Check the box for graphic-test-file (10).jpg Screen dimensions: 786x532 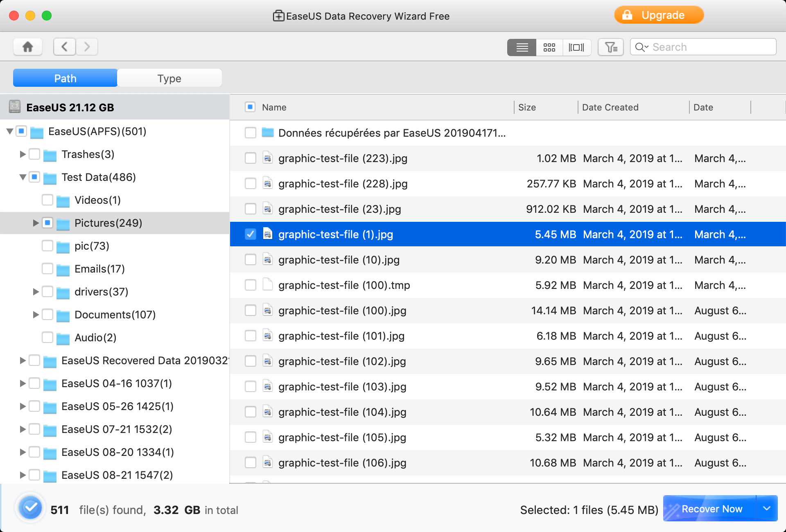250,259
